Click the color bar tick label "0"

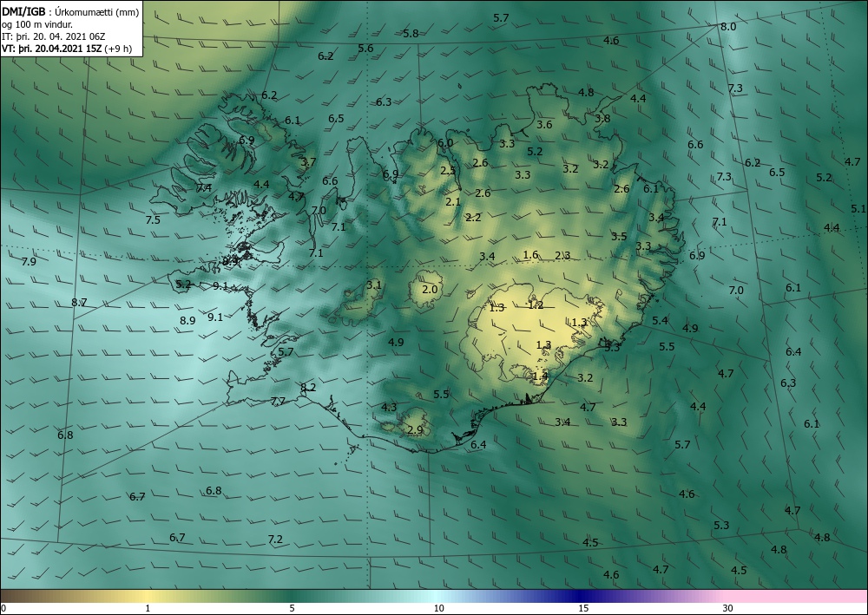click(x=3, y=608)
